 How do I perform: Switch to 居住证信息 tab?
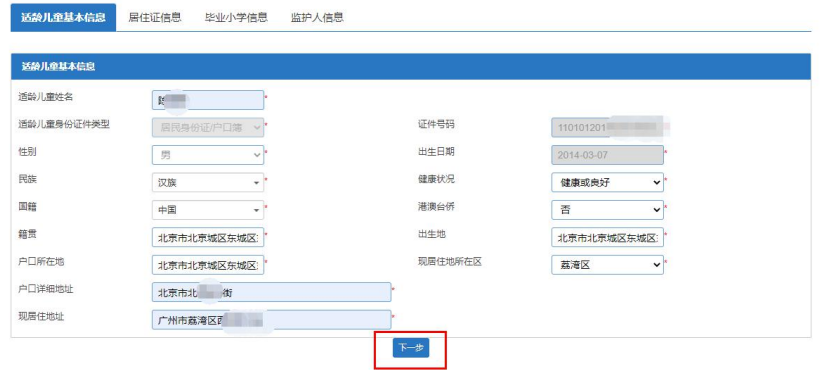point(155,17)
